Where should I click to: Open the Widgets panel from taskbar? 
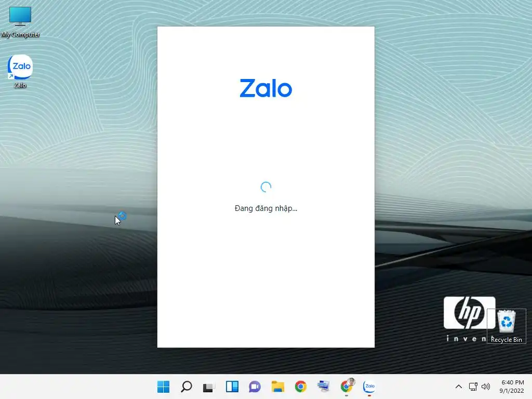[x=232, y=387]
